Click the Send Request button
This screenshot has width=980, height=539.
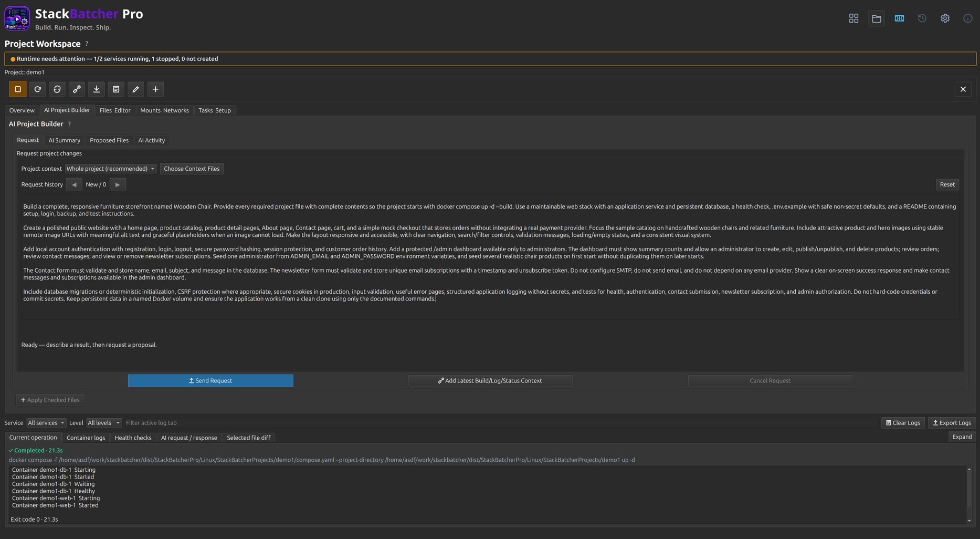[x=210, y=381]
